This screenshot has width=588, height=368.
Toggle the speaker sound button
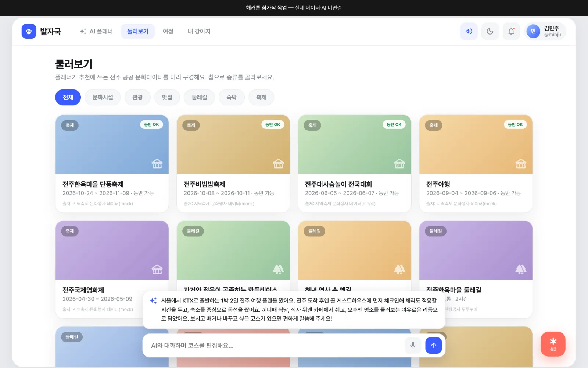pyautogui.click(x=469, y=31)
